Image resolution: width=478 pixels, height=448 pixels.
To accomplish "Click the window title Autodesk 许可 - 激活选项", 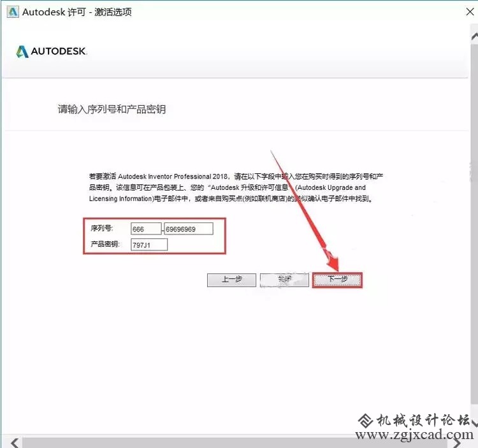I will click(x=77, y=12).
